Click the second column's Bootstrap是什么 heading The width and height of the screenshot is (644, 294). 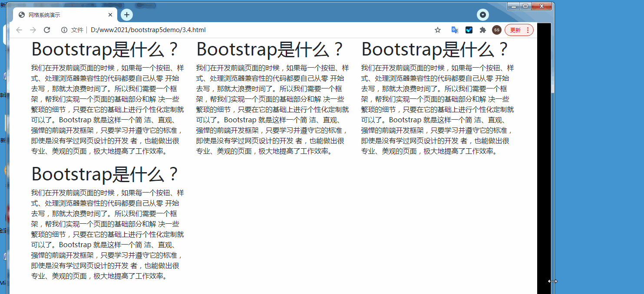pyautogui.click(x=270, y=49)
